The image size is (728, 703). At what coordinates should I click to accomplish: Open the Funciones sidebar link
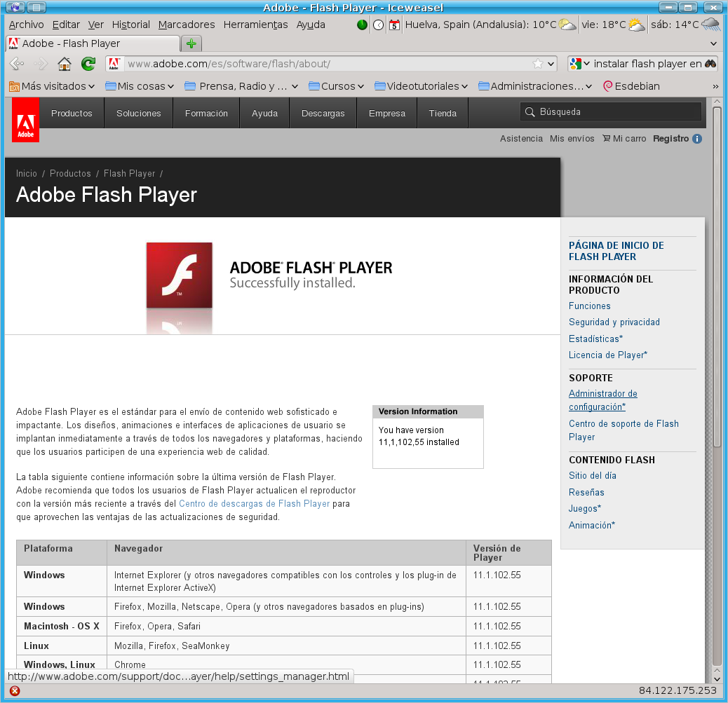pyautogui.click(x=589, y=306)
